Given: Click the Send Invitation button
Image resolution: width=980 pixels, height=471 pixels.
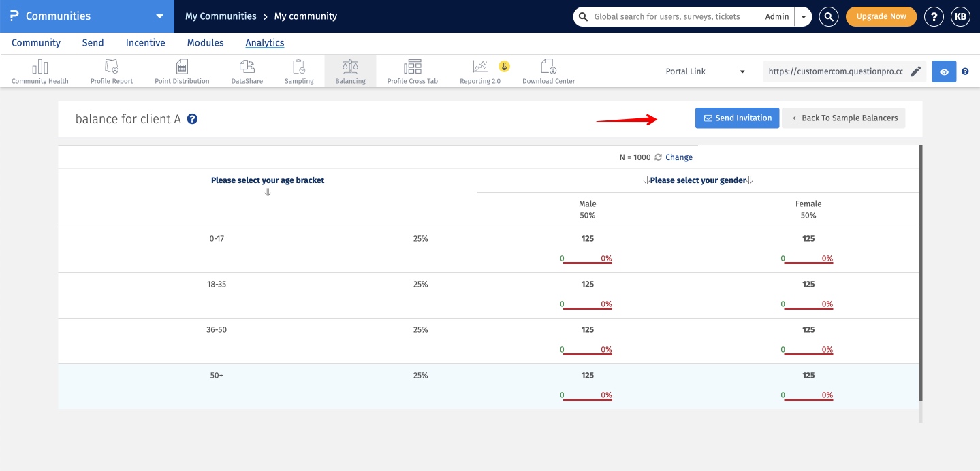Looking at the screenshot, I should (737, 118).
